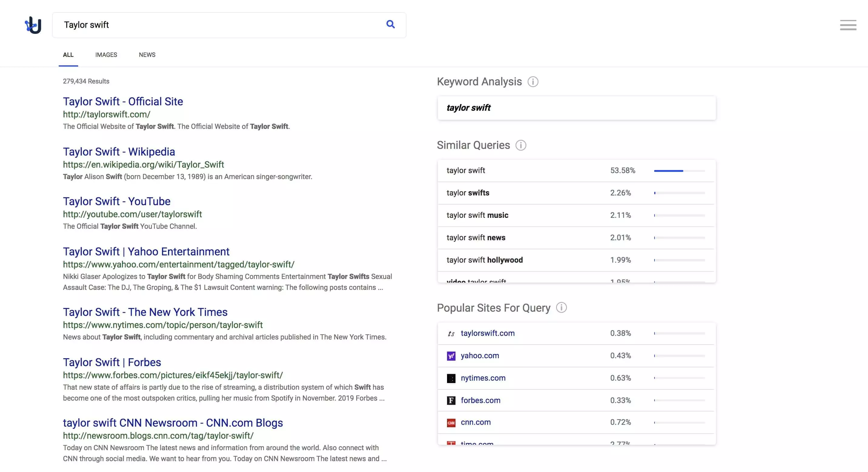Click the en.wikipedia.org Taylor_Swift URL
Screen dimensions: 868x472
click(144, 165)
